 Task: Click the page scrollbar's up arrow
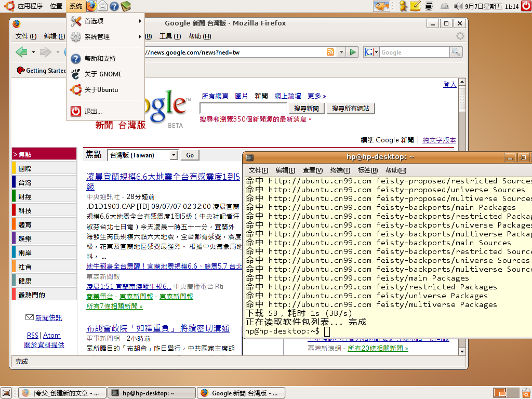pos(462,82)
